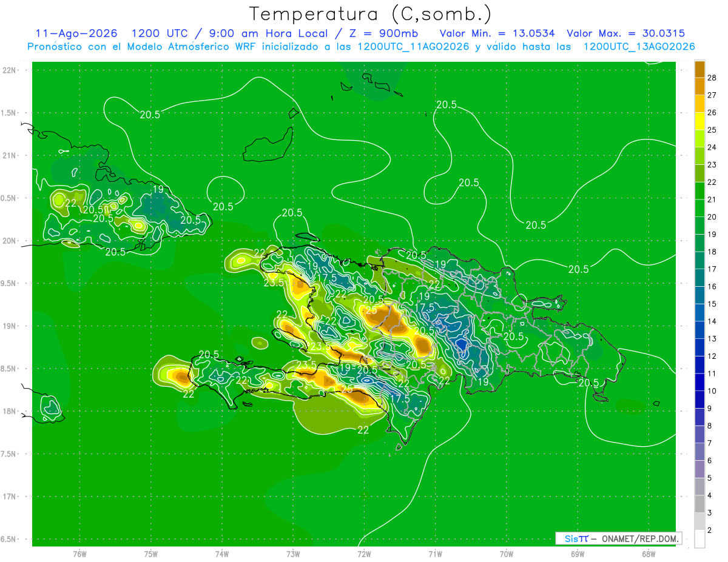The width and height of the screenshot is (728, 562).
Task: Click the "70W" longitude axis label
Action: [x=507, y=554]
